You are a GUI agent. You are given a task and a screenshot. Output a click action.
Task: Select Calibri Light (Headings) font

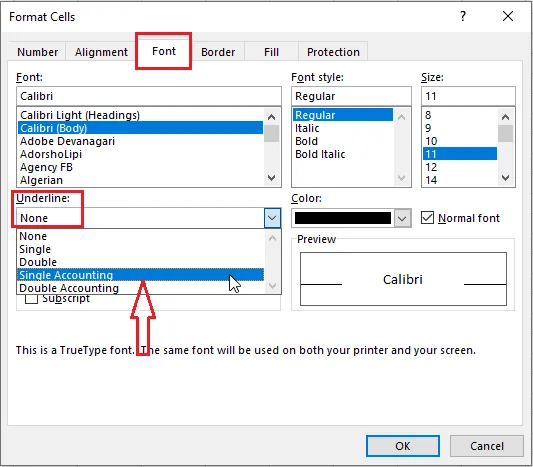[x=140, y=115]
